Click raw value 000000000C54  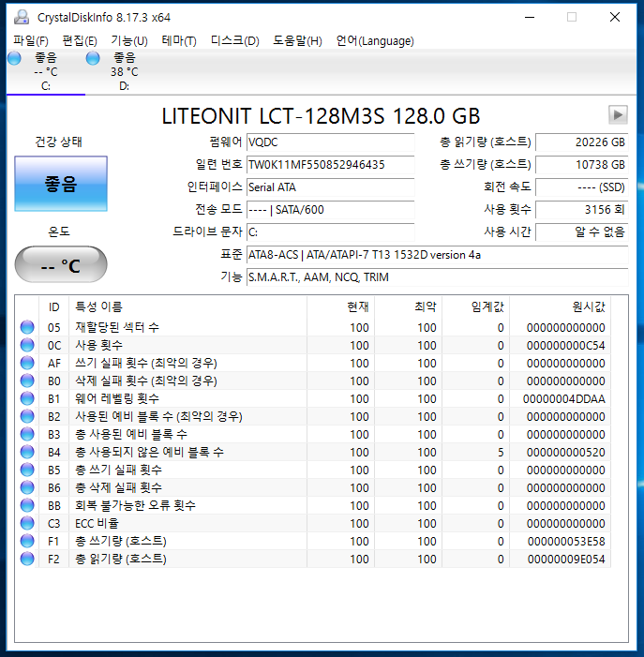(x=565, y=346)
